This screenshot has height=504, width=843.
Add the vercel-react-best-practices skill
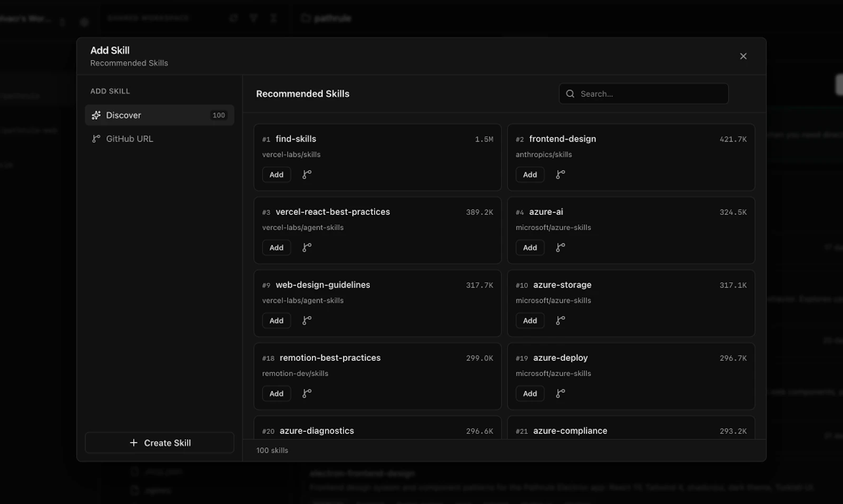277,248
